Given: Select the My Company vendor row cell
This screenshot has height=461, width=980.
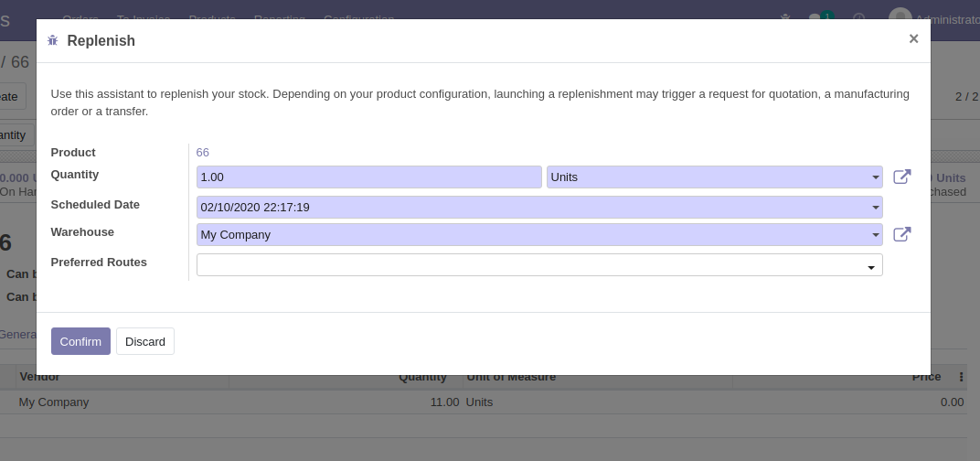Looking at the screenshot, I should click(54, 402).
